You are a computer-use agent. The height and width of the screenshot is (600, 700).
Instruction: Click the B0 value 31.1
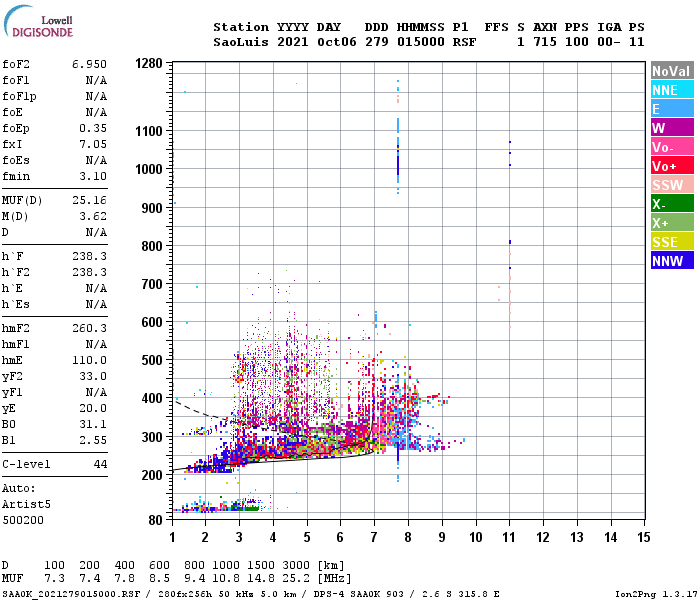click(x=93, y=424)
